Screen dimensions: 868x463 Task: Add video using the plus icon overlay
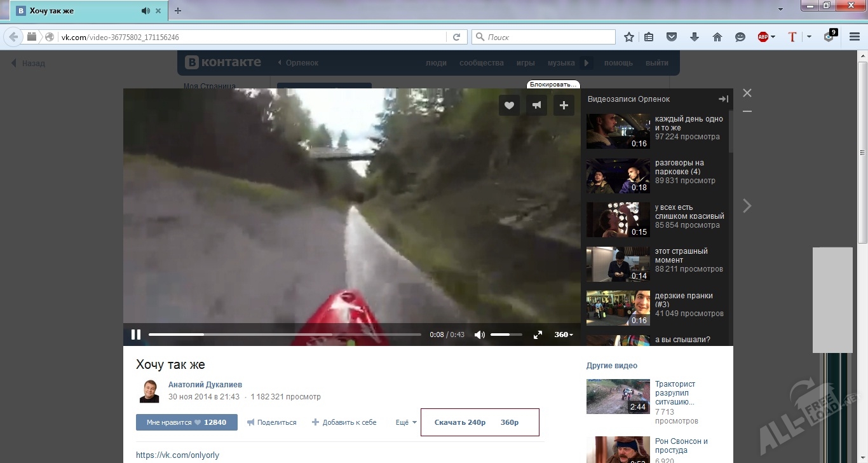coord(564,106)
